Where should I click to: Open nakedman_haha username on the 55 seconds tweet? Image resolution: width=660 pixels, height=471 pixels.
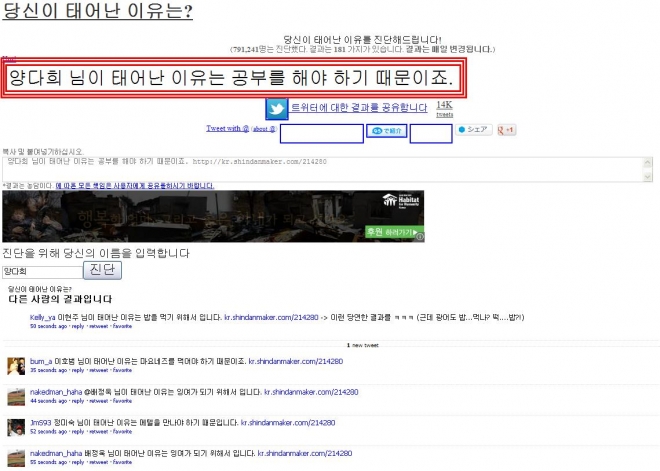pyautogui.click(x=56, y=453)
